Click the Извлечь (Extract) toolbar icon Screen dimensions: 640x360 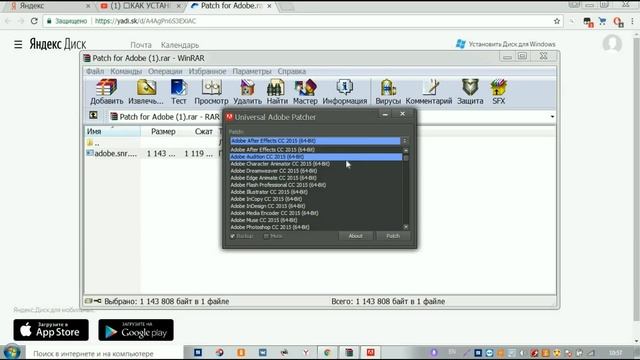146,92
